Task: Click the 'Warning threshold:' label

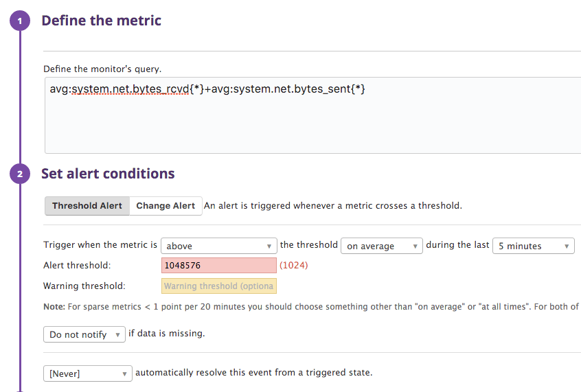Action: coord(84,286)
